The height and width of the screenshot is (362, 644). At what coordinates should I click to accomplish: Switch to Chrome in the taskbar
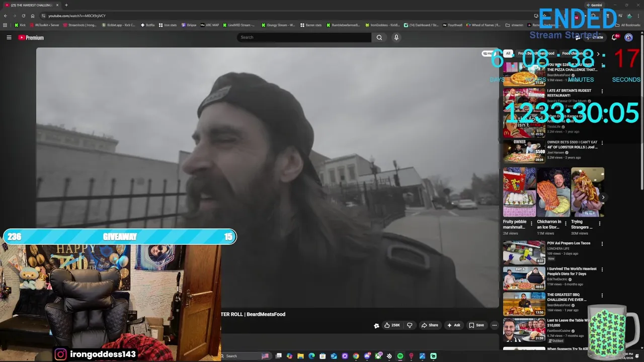pos(356,356)
